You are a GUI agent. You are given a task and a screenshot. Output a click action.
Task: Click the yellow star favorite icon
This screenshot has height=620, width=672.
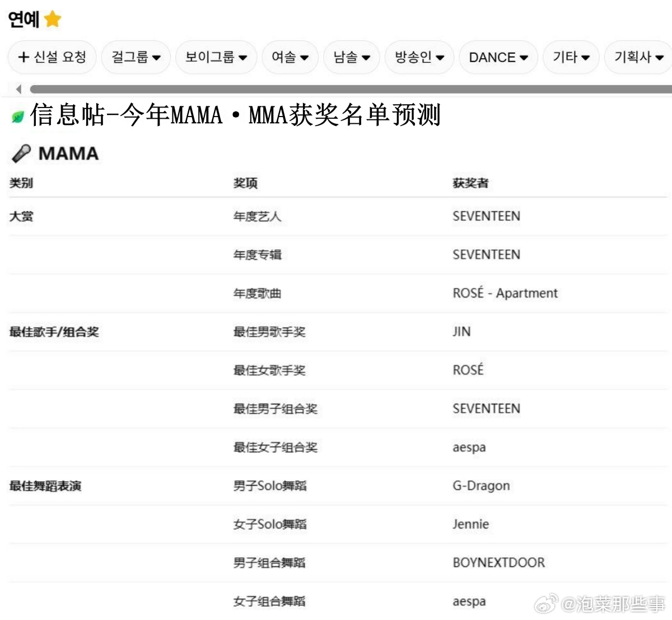[52, 20]
